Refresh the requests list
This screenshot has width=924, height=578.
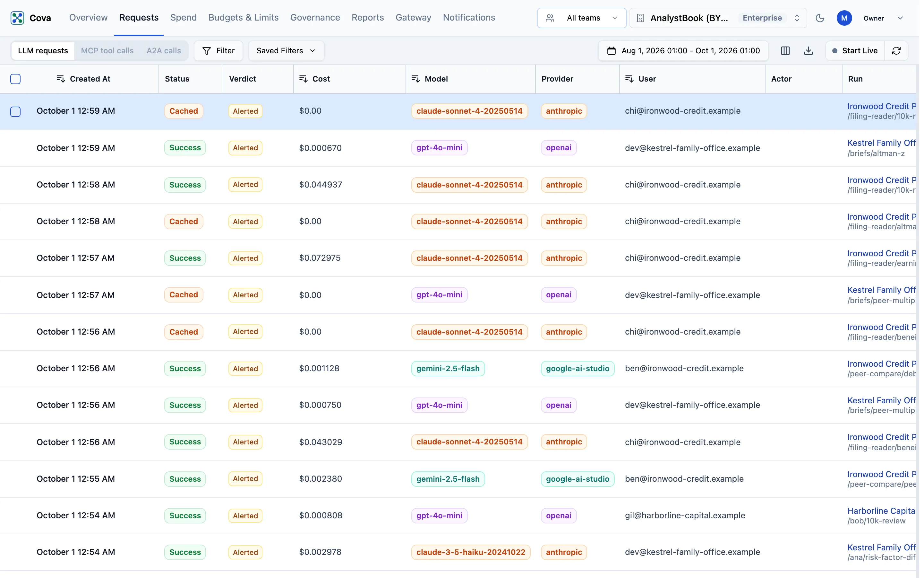pyautogui.click(x=896, y=51)
